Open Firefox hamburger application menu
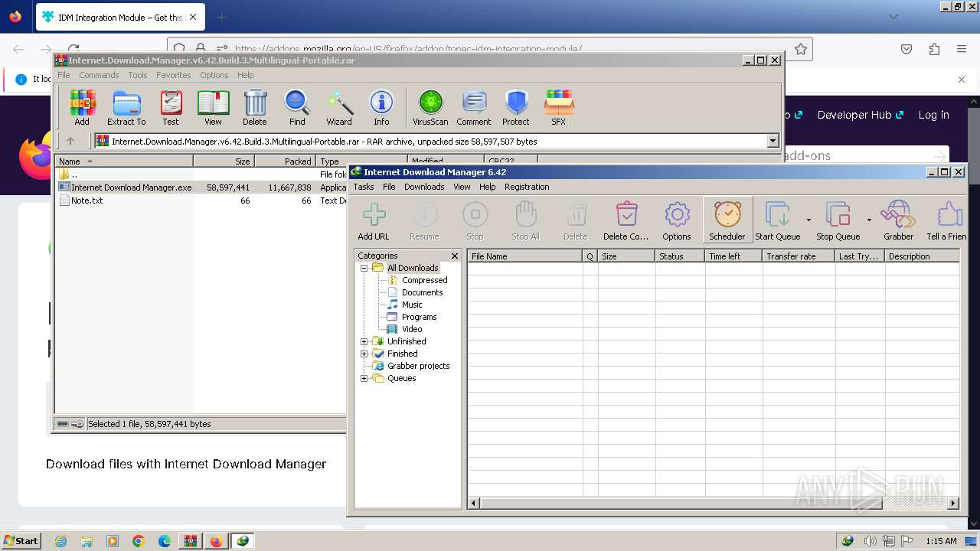 click(x=962, y=49)
